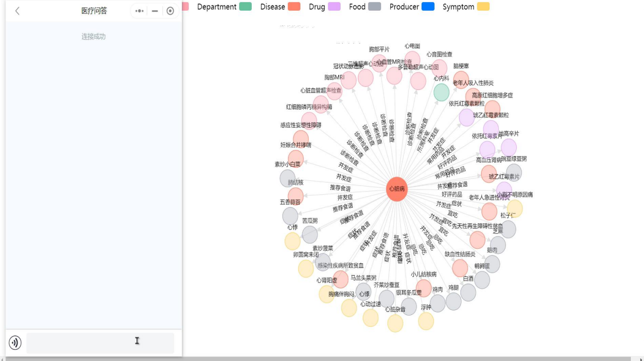Toggle Food nodes in the legend
644x361 pixels.
click(x=357, y=7)
